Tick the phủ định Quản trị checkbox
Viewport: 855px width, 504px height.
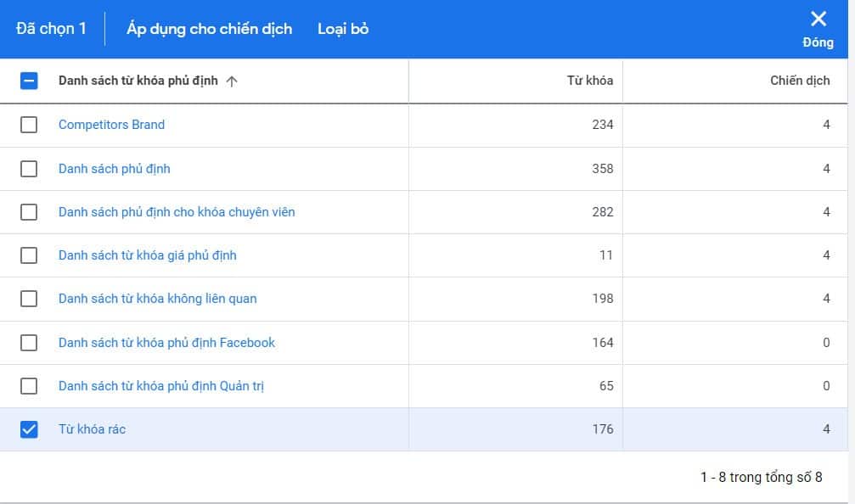29,386
